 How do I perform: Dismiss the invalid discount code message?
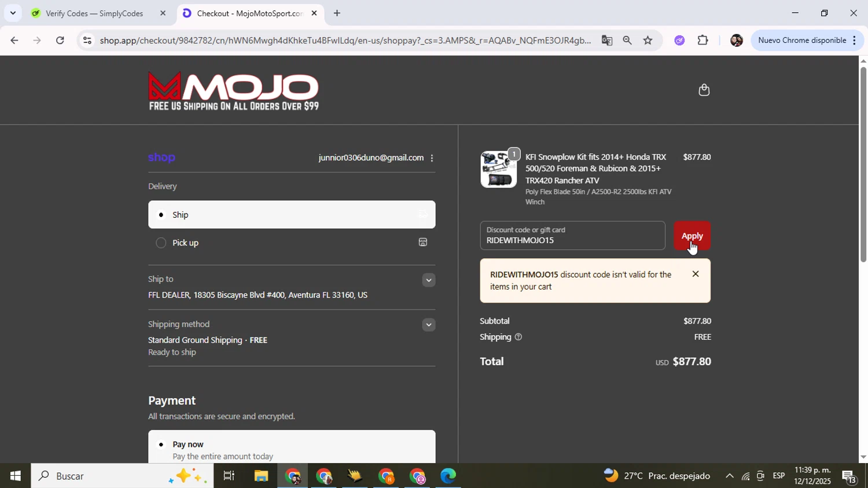coord(696,274)
